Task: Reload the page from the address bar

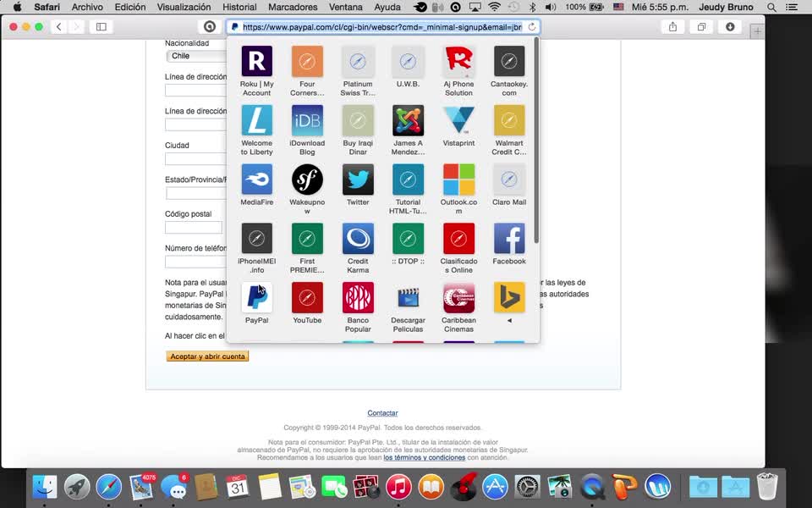Action: pos(532,27)
